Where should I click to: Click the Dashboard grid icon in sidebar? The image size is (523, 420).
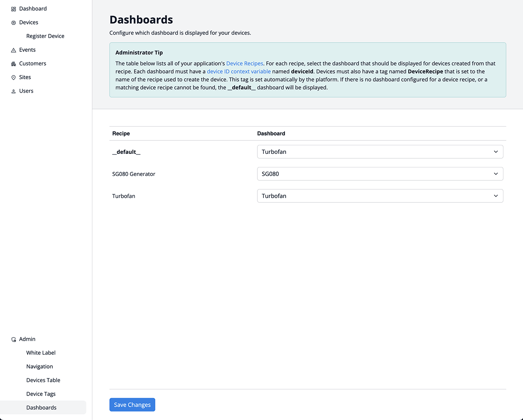[x=13, y=9]
